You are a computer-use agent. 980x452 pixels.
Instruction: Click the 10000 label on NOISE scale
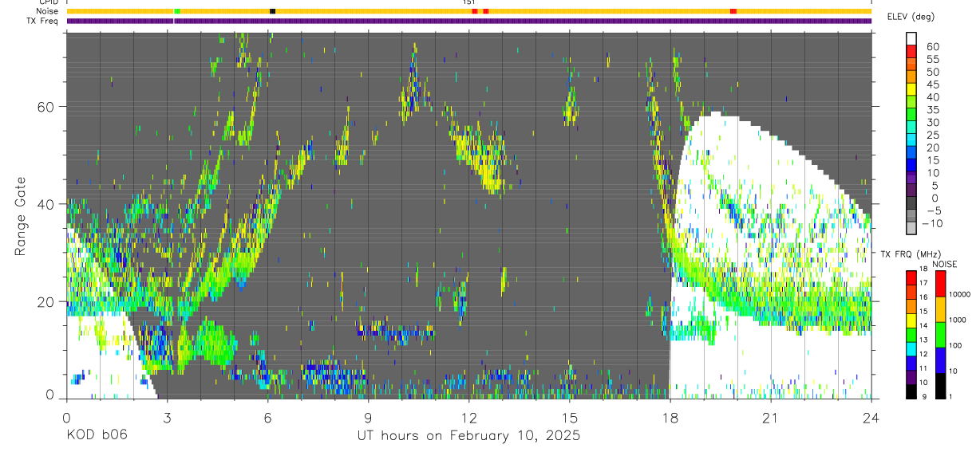pos(959,294)
